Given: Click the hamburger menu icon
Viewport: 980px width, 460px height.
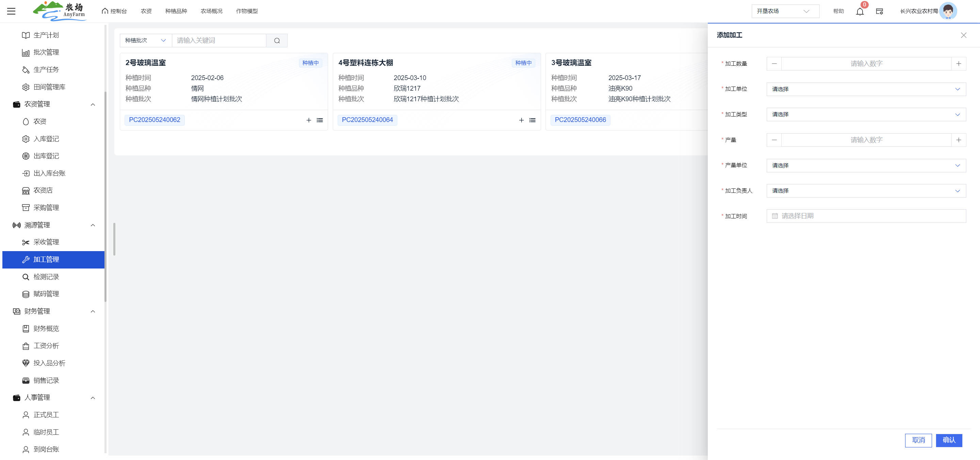Looking at the screenshot, I should 12,11.
